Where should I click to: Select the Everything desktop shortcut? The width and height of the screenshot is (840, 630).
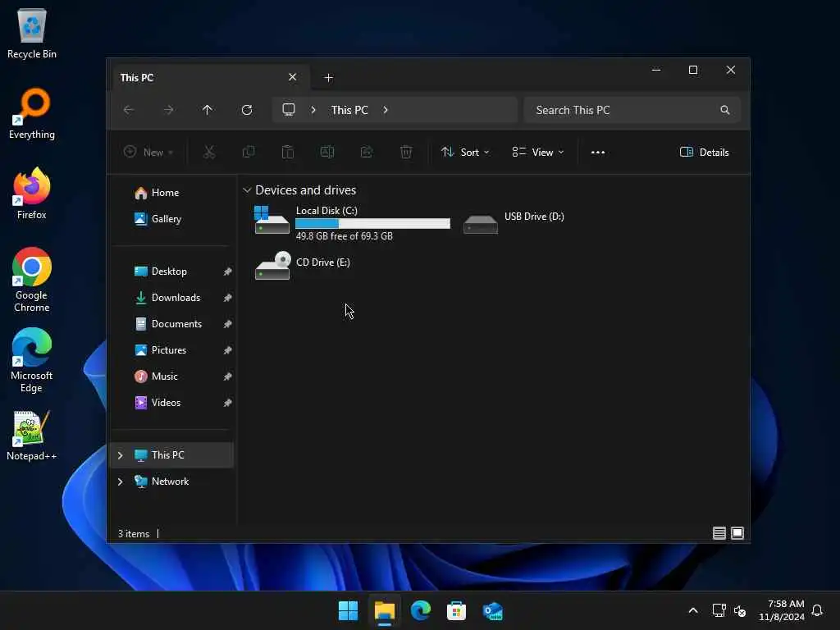[x=32, y=113]
